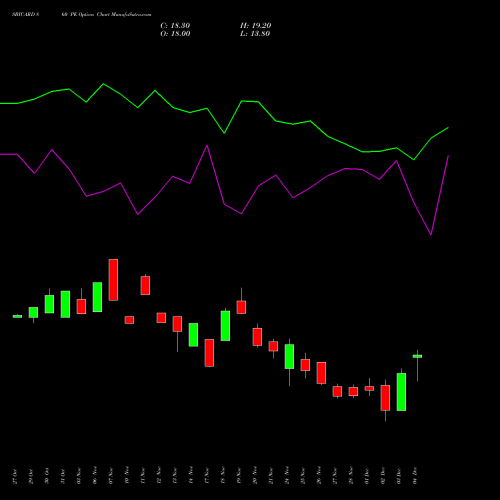Click the small green candle above 27 Oct
The width and height of the screenshot is (500, 500).
[x=17, y=316]
